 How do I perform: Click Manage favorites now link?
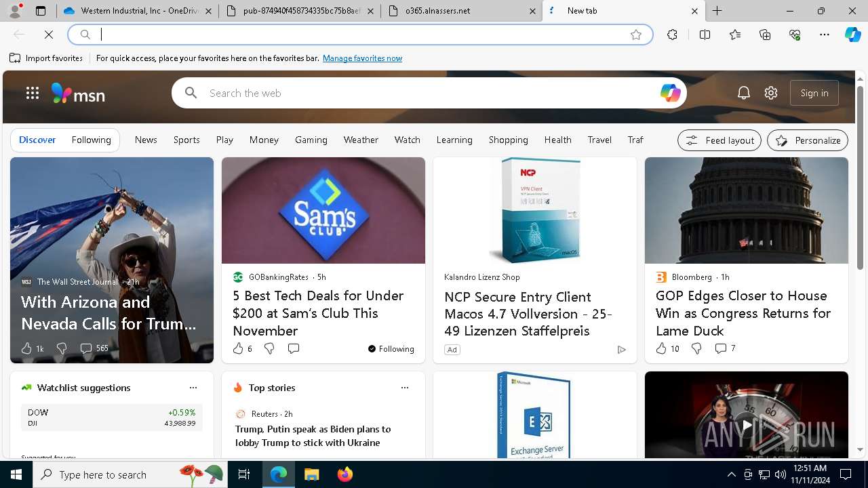(362, 58)
